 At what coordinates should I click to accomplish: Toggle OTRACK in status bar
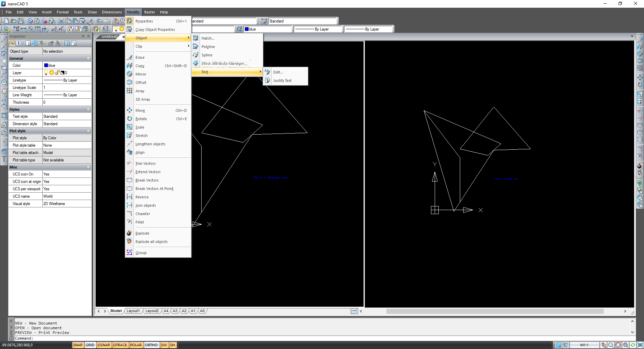[x=120, y=345]
